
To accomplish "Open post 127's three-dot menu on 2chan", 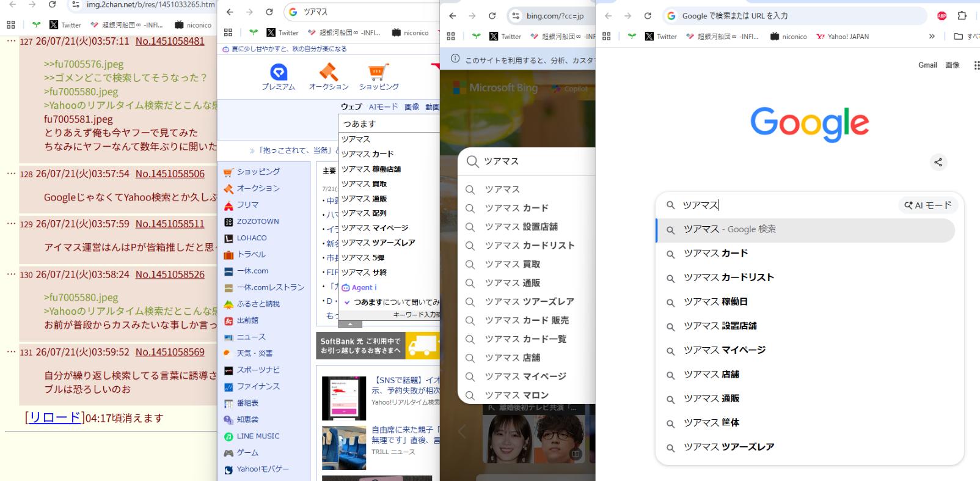I will [x=11, y=40].
